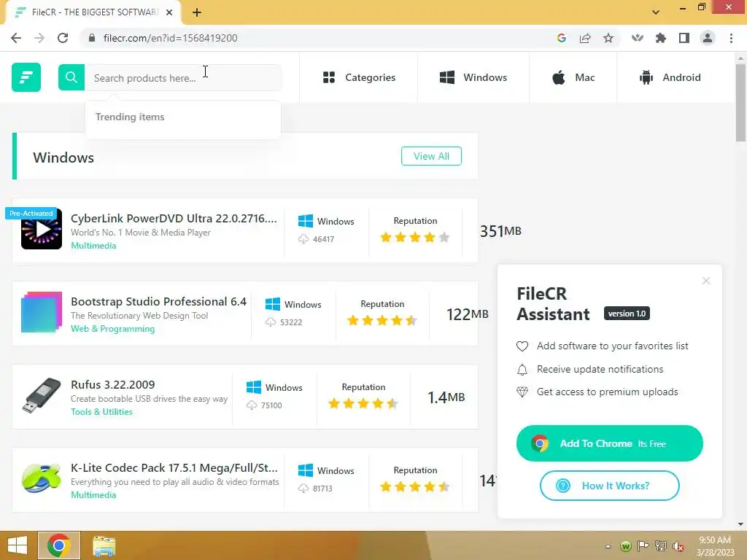Click the FileCR logo home icon

coord(26,77)
